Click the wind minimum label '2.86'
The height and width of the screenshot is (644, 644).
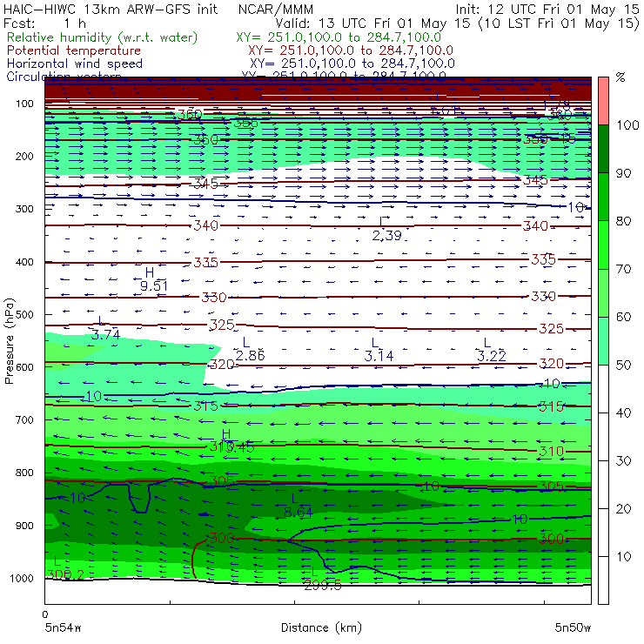[x=250, y=355]
